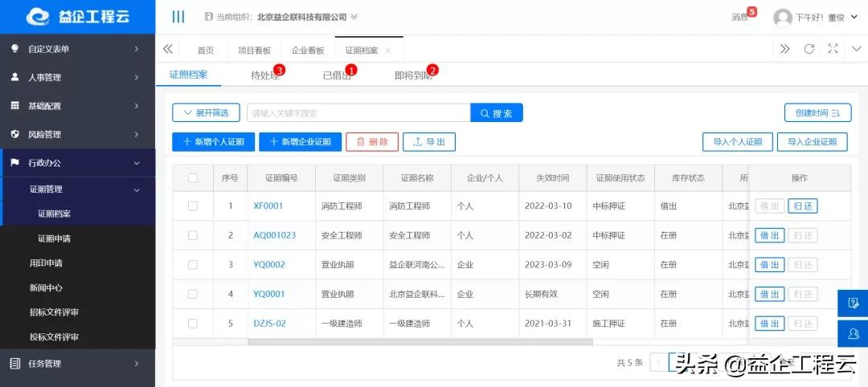Click the 任务管理 list icon
This screenshot has width=868, height=387.
point(15,363)
